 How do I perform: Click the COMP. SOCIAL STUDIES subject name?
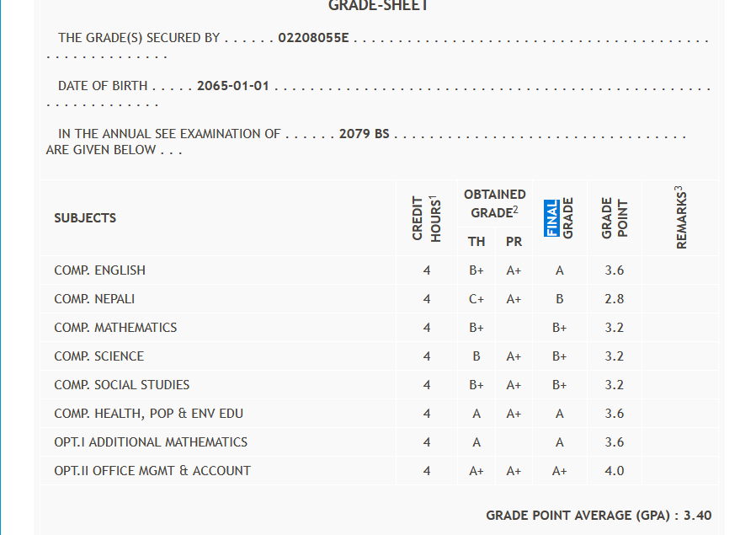122,385
